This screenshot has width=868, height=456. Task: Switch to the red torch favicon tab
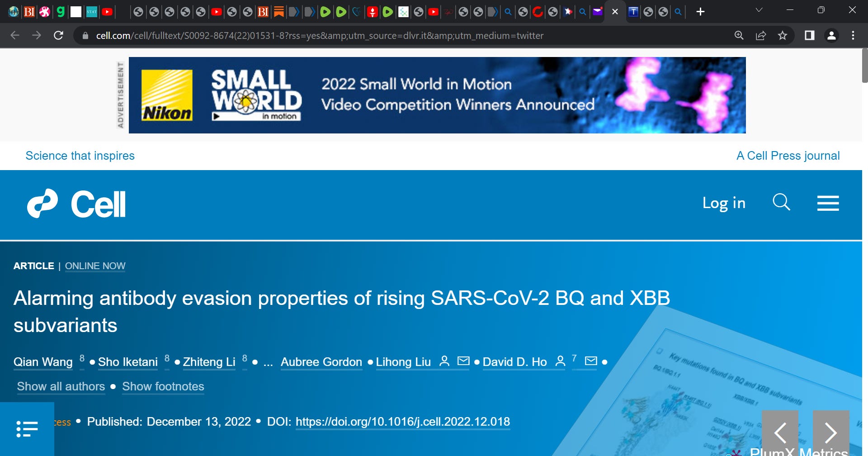tap(372, 12)
